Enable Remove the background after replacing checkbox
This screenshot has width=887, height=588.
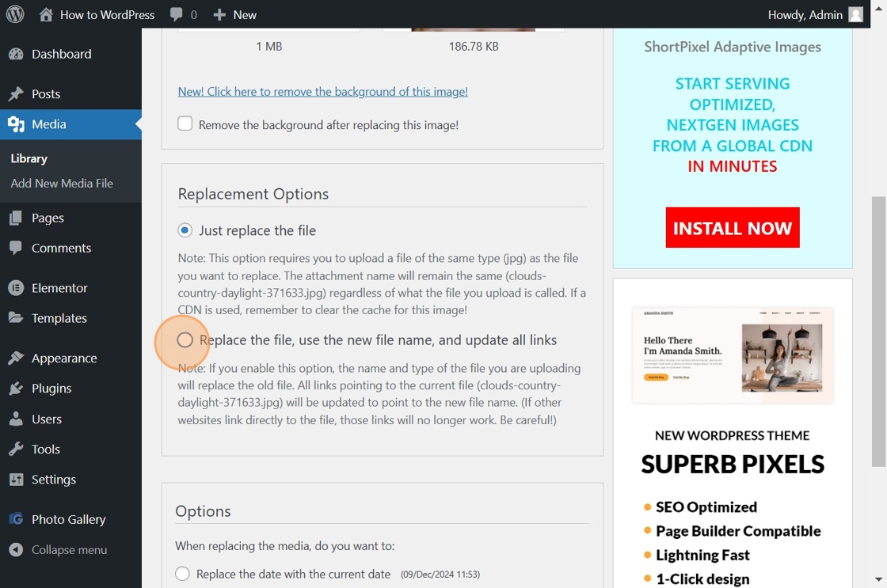pos(185,123)
